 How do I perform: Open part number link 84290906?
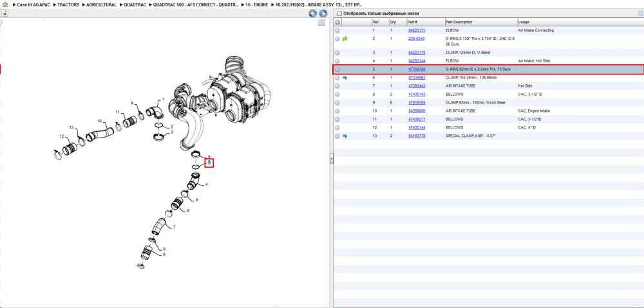coord(417,111)
